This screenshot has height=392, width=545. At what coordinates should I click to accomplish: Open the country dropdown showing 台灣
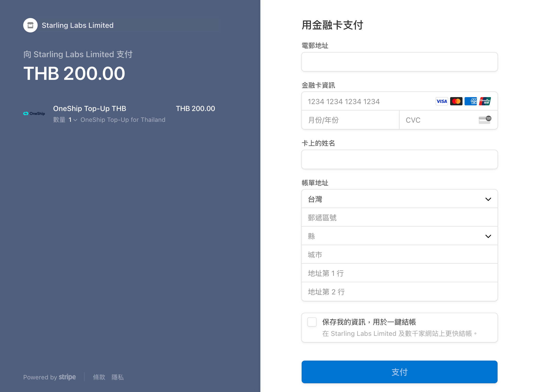(x=399, y=199)
